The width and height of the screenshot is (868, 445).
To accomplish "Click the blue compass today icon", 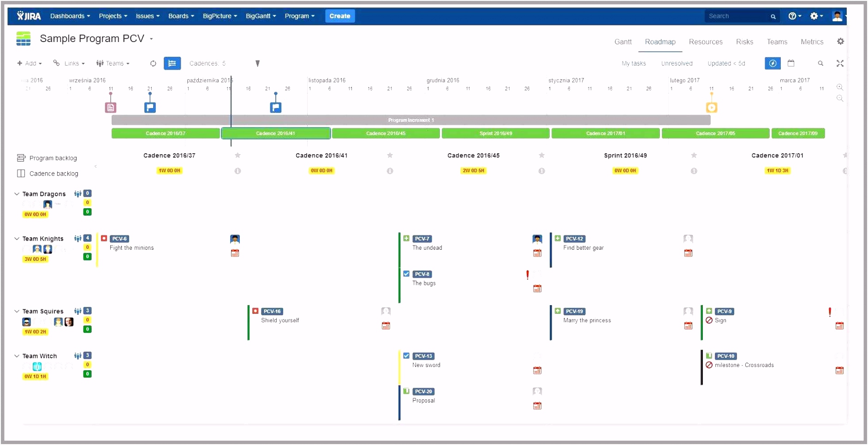I will click(x=773, y=63).
